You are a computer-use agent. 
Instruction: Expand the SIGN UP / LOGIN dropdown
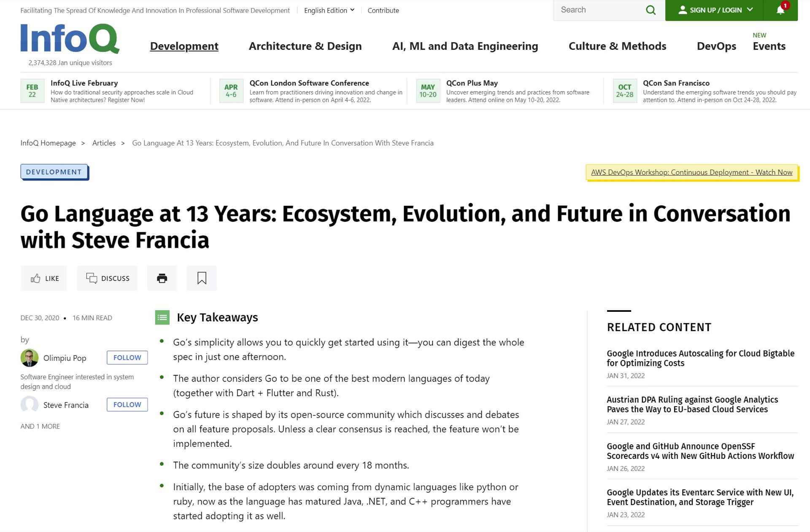tap(712, 10)
